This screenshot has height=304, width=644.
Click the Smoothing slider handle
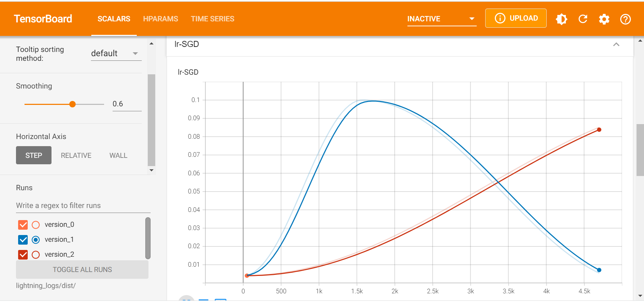point(72,104)
